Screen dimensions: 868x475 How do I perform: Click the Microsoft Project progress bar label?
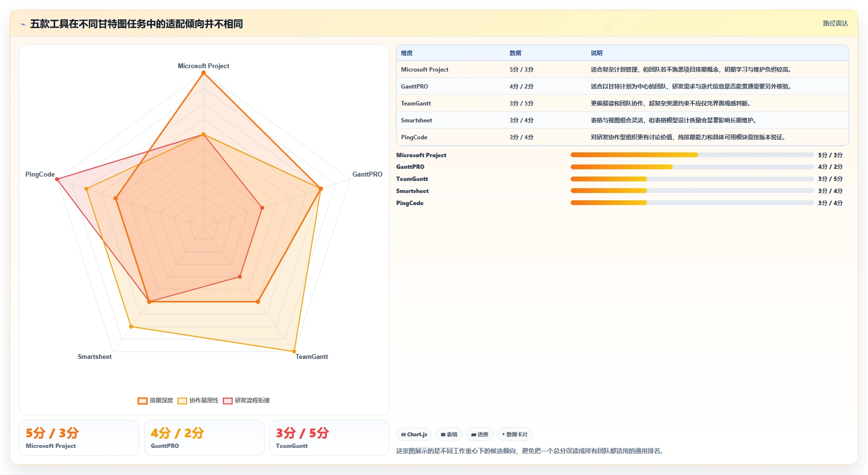coord(421,155)
